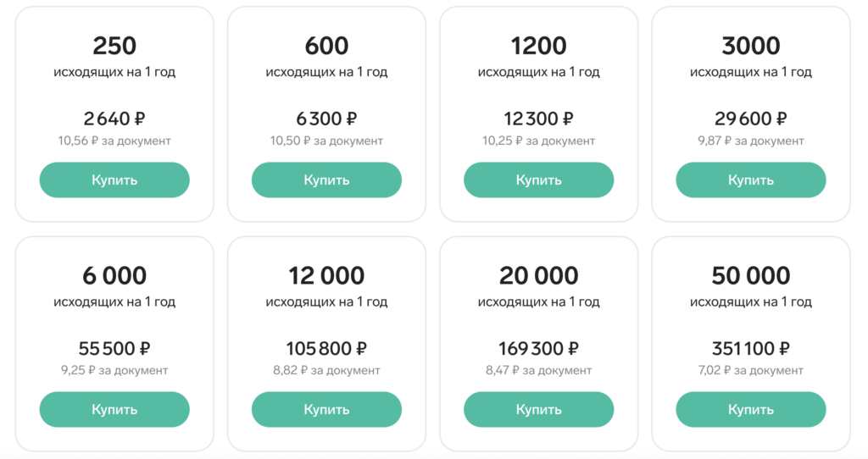
Task: Select the 1200 package title
Action: click(538, 46)
